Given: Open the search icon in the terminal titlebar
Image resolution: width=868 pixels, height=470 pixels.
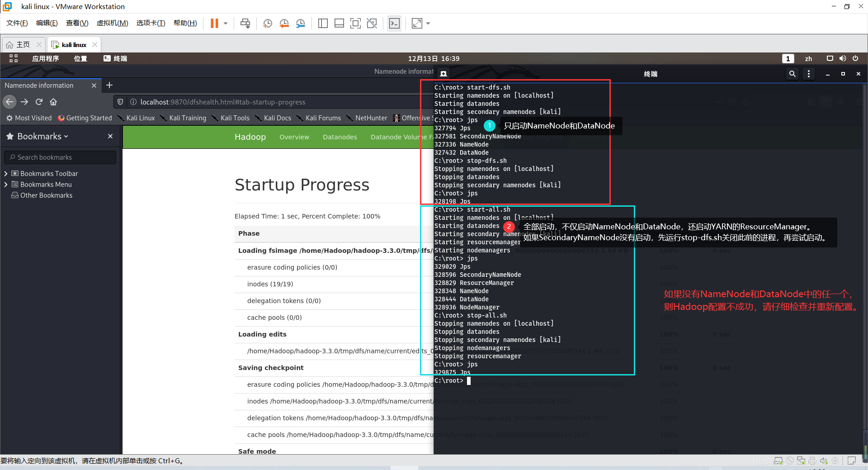Looking at the screenshot, I should [792, 74].
